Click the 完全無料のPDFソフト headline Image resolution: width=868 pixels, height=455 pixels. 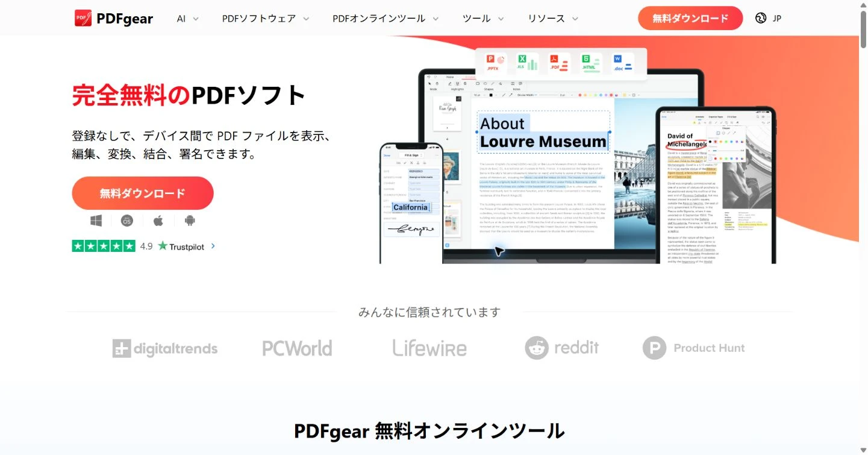(189, 95)
